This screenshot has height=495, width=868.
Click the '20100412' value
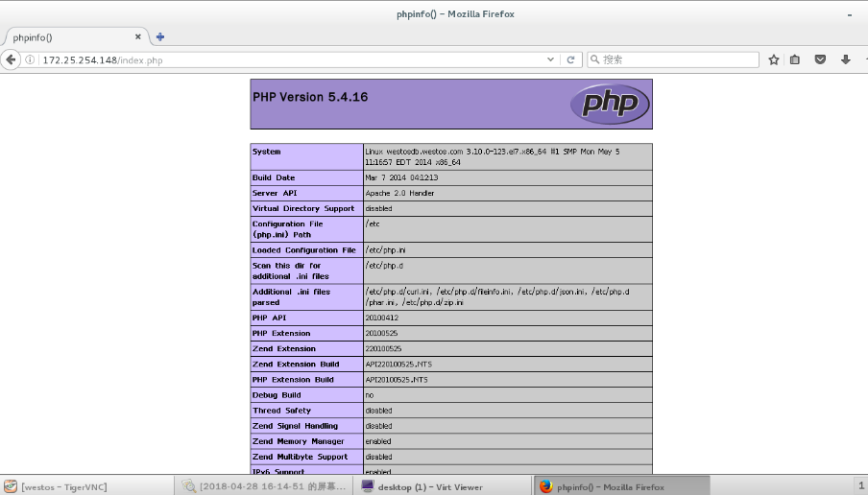point(381,318)
